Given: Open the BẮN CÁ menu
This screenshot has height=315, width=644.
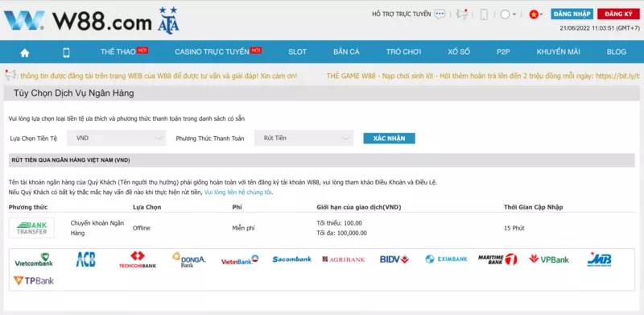Looking at the screenshot, I should click(x=346, y=52).
